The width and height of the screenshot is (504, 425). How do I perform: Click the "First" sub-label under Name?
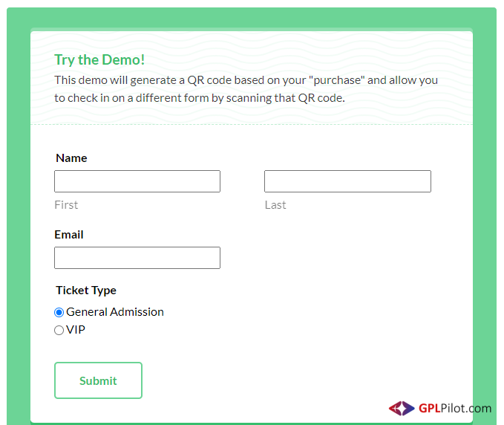click(66, 205)
